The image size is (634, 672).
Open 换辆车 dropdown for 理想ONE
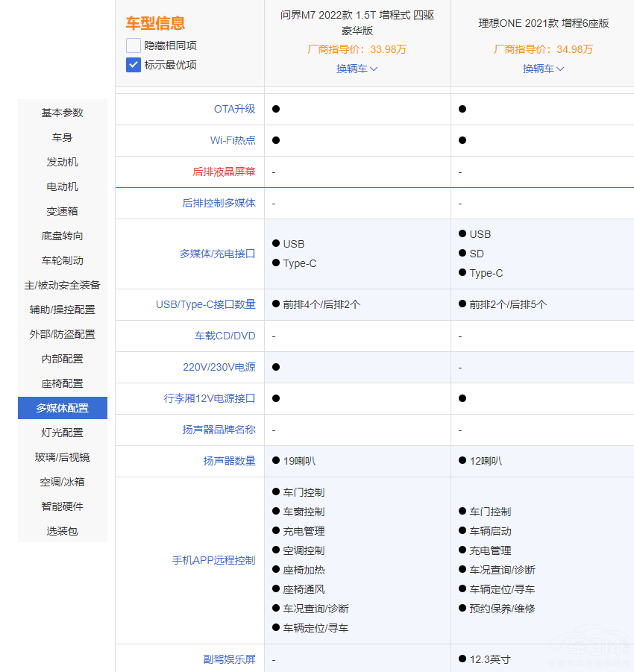pyautogui.click(x=543, y=69)
